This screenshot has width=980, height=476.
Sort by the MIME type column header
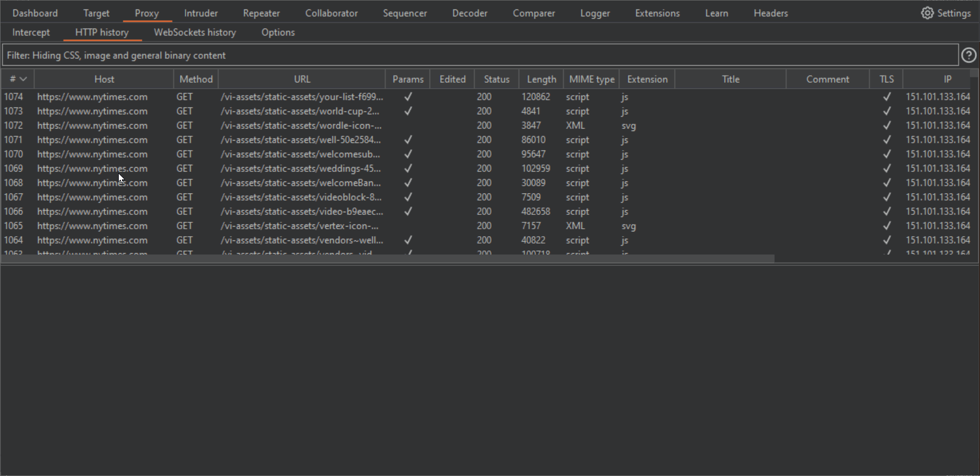click(x=592, y=79)
